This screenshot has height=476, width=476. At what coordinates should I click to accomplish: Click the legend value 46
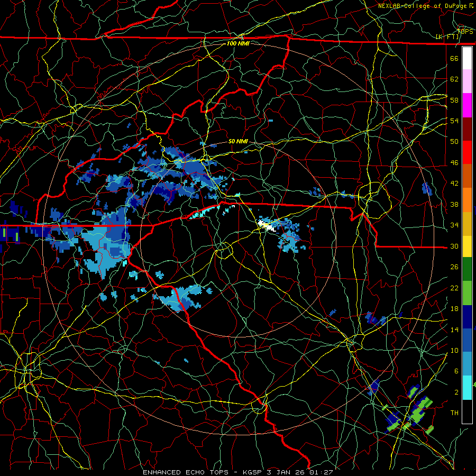coord(454,163)
